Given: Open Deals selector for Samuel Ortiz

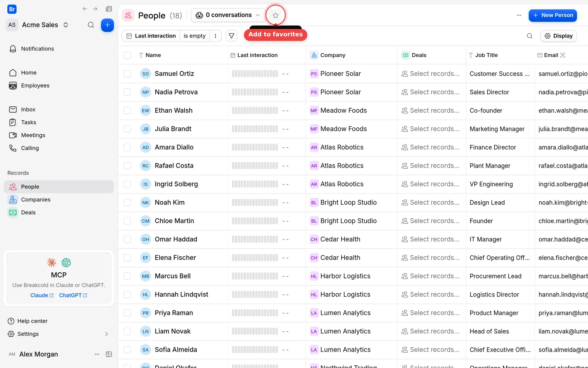Looking at the screenshot, I should coord(431,74).
